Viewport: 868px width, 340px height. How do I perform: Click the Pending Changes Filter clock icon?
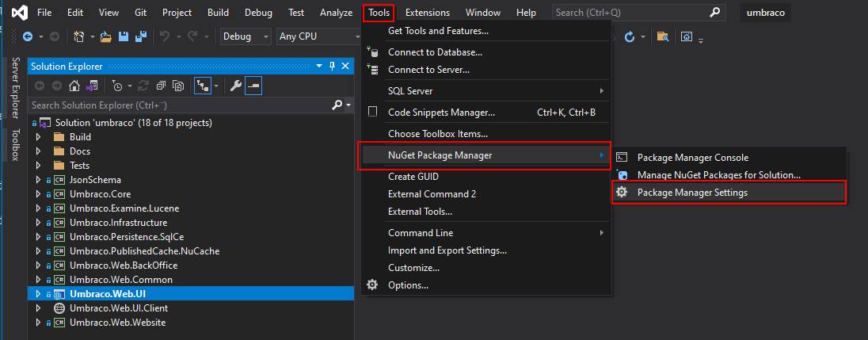tap(117, 86)
